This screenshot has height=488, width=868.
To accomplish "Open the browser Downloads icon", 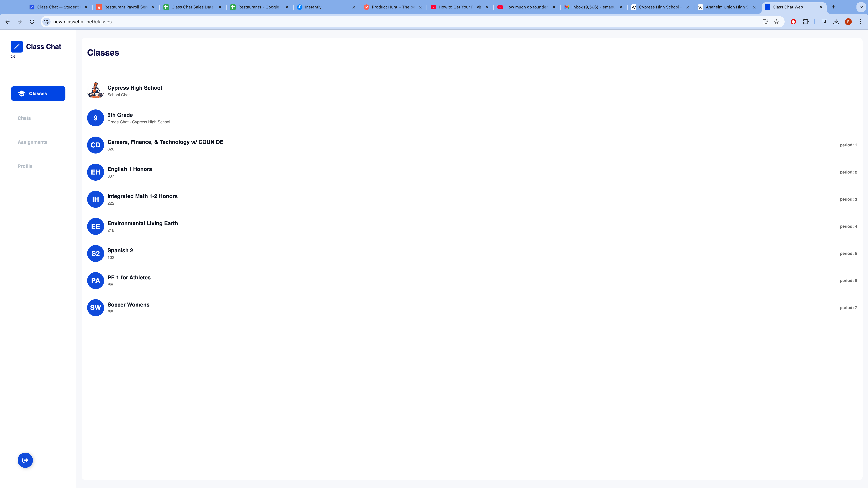I will click(836, 22).
